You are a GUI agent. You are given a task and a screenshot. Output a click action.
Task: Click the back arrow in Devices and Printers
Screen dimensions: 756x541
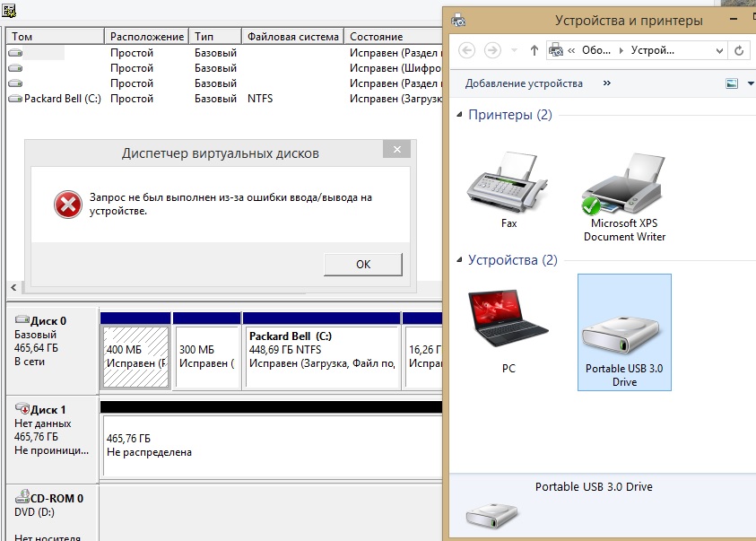click(466, 50)
